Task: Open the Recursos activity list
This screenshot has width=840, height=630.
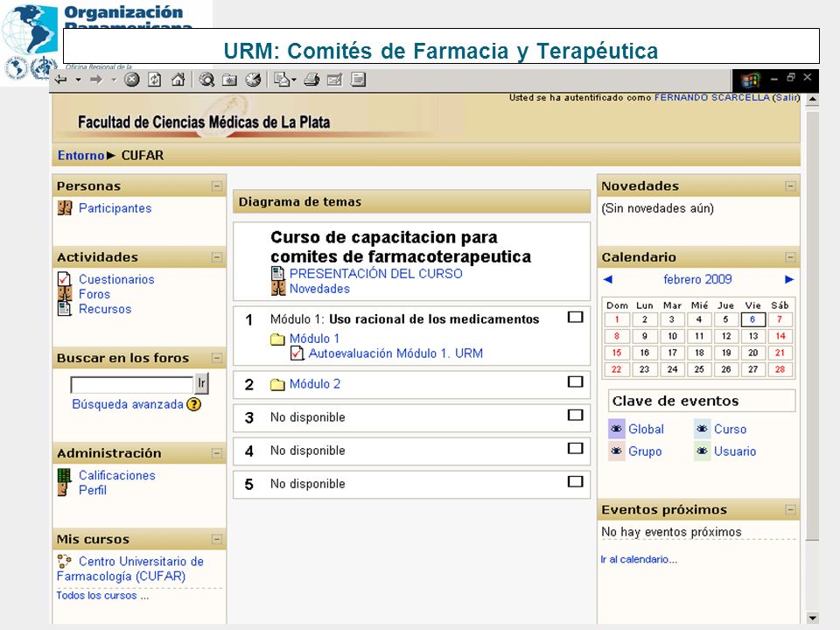Action: 105,309
